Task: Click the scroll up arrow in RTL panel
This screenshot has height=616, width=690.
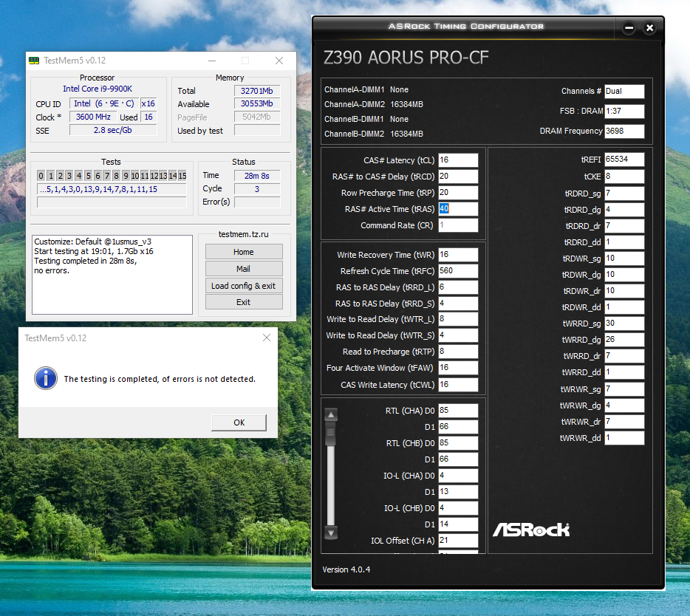Action: pyautogui.click(x=331, y=414)
